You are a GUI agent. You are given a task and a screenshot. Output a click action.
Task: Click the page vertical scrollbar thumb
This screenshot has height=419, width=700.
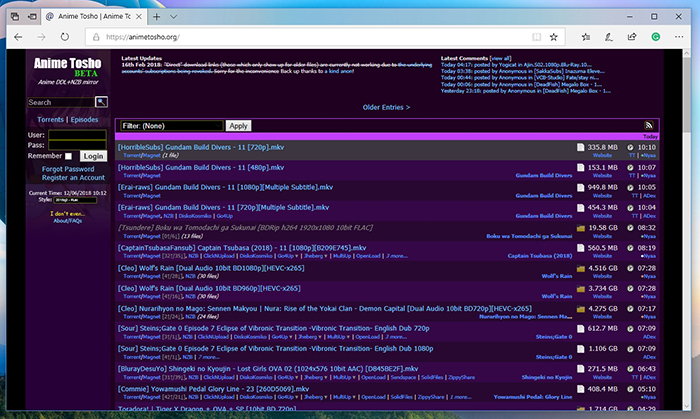coord(687,94)
